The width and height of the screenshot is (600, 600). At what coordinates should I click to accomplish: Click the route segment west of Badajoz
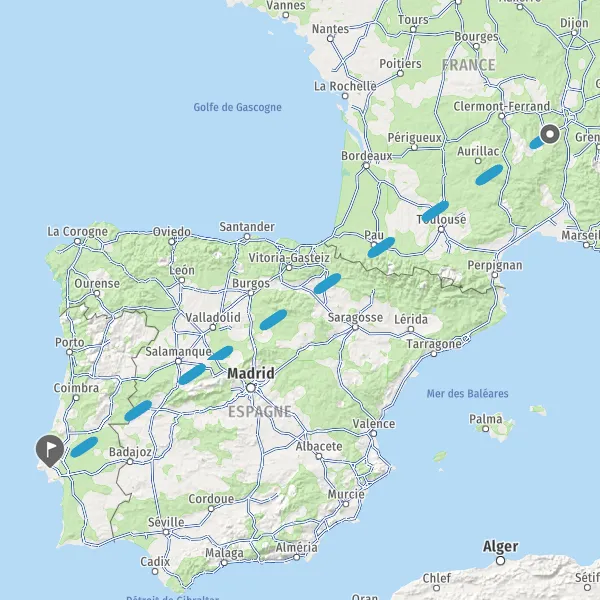point(84,447)
